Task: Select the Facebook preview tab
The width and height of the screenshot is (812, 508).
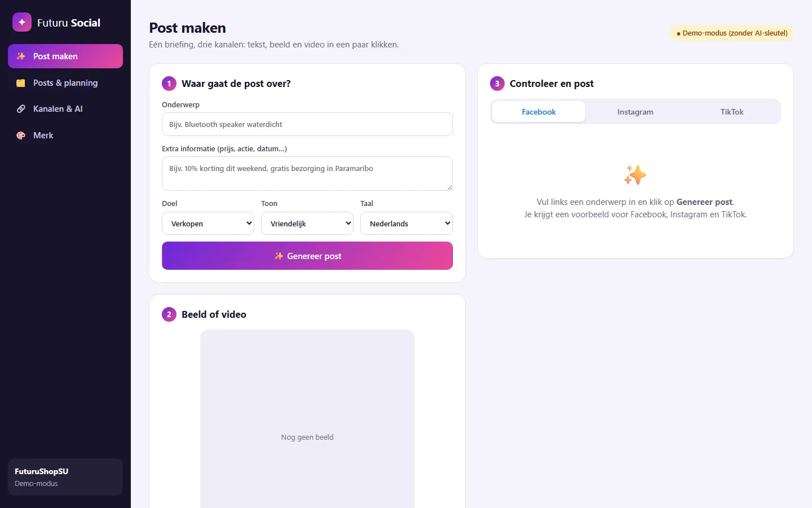Action: tap(539, 112)
